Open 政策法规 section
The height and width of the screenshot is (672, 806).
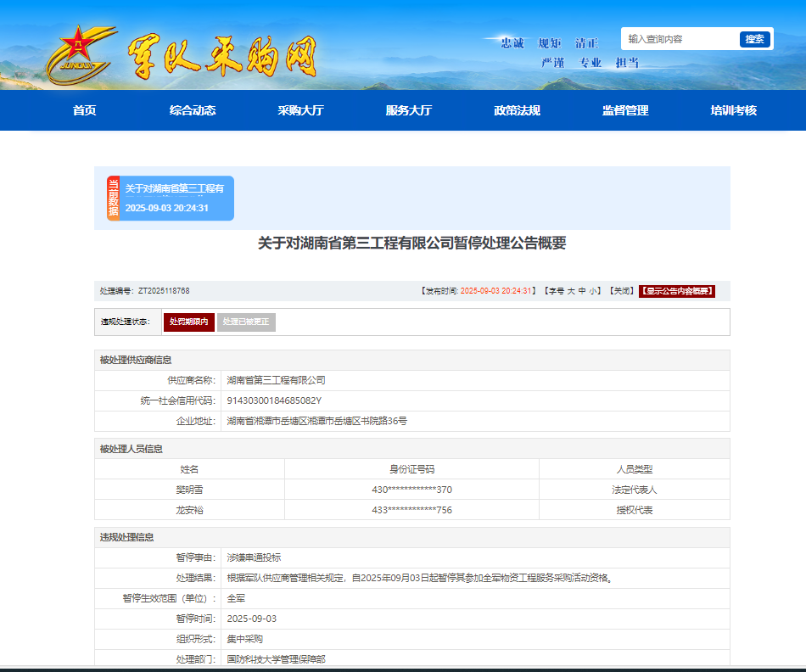coord(517,110)
